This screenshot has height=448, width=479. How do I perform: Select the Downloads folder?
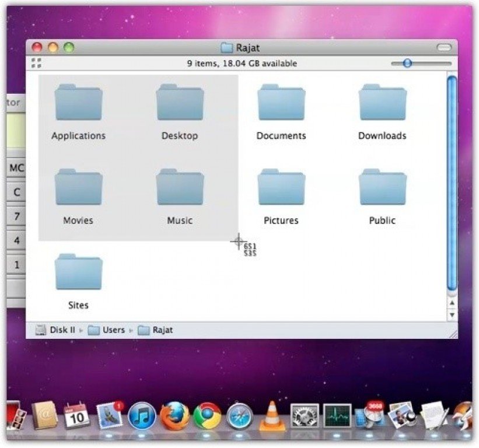pos(382,103)
